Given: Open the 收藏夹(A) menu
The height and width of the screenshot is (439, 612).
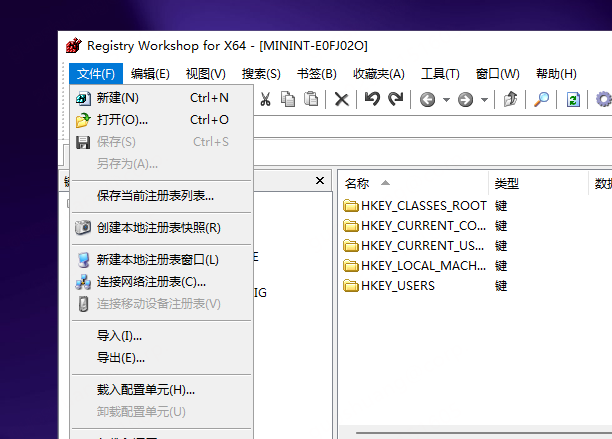Looking at the screenshot, I should point(378,73).
